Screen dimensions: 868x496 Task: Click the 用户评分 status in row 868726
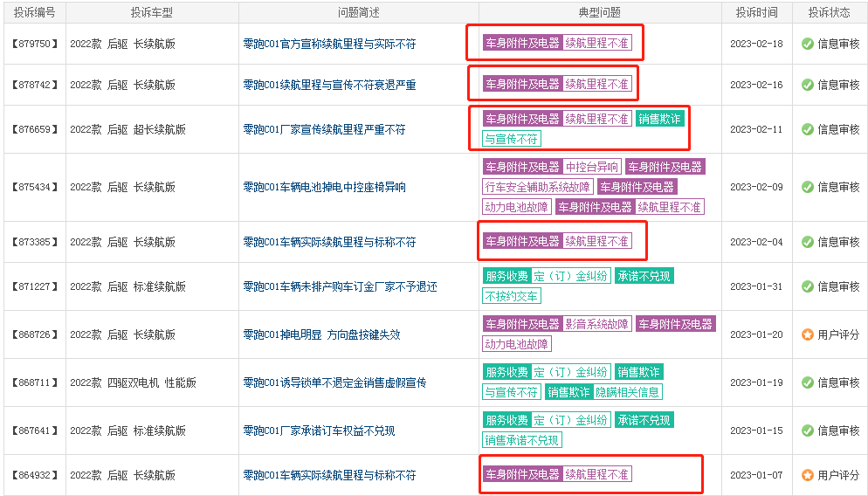tap(838, 334)
